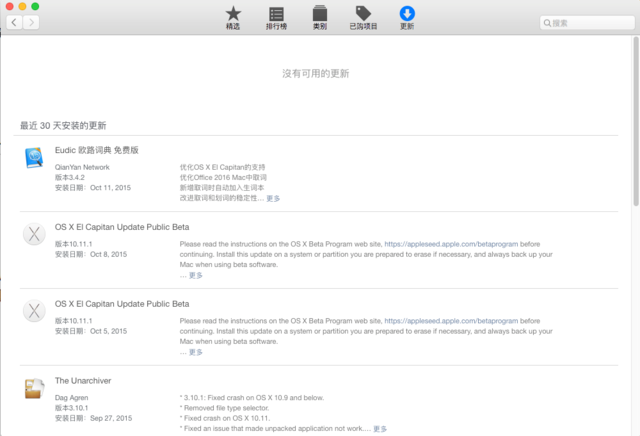The height and width of the screenshot is (436, 640).
Task: Click the vertical scrollbar thumb
Action: [x=636, y=121]
